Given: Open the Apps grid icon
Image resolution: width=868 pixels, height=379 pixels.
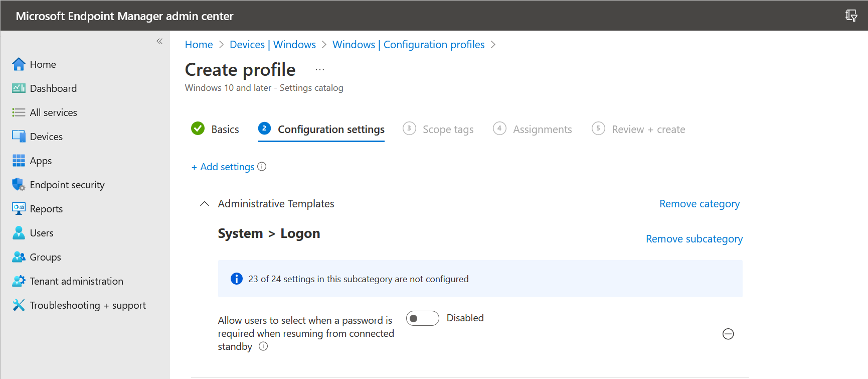Looking at the screenshot, I should 19,161.
